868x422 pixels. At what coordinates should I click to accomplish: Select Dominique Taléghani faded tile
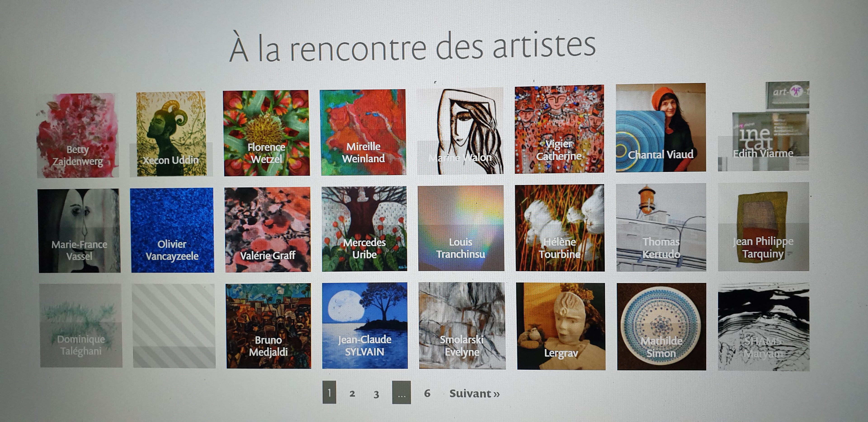pyautogui.click(x=80, y=326)
